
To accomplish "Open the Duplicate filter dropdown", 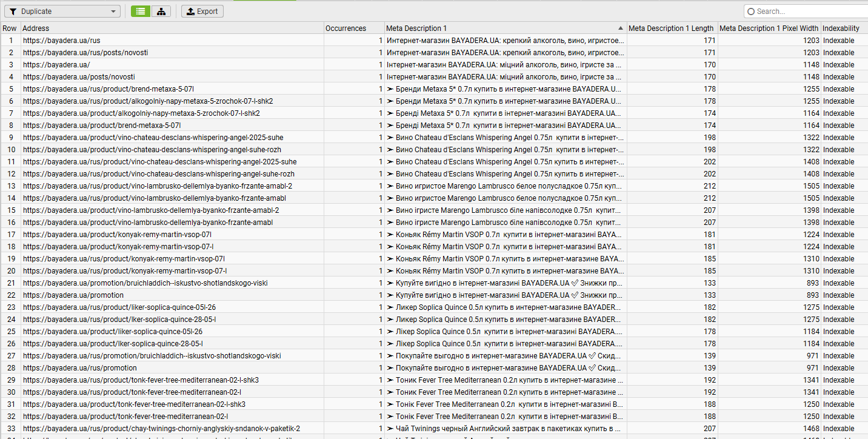I will (x=61, y=11).
